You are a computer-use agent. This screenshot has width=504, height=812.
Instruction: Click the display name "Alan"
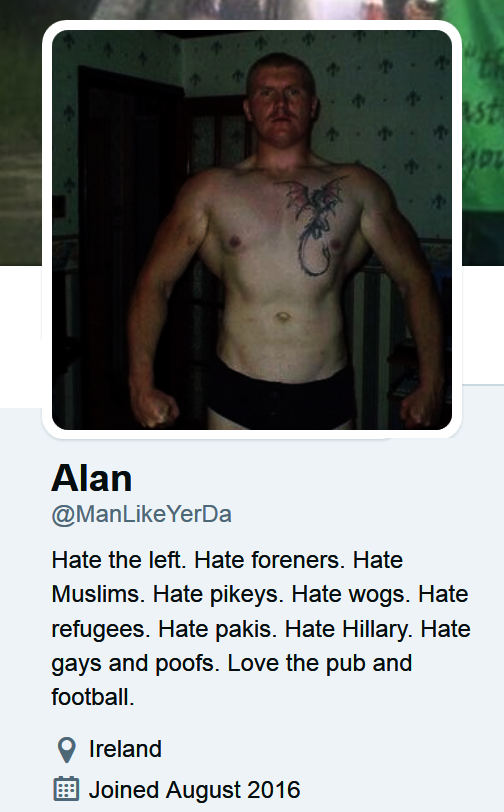(x=92, y=478)
